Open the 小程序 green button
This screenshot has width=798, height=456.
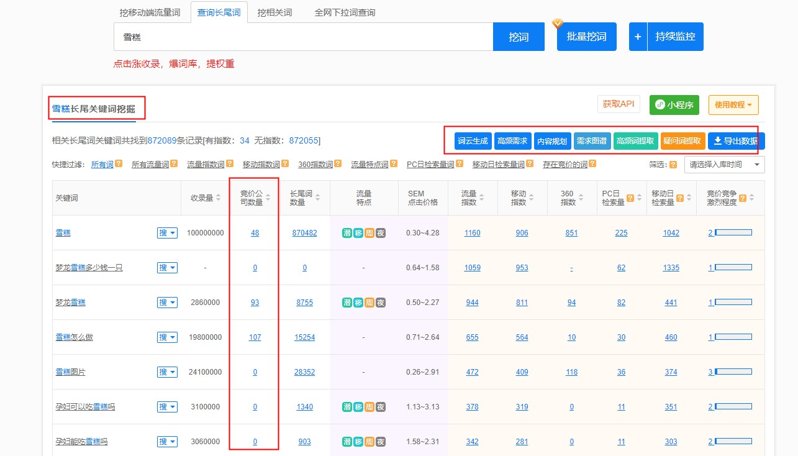point(674,105)
